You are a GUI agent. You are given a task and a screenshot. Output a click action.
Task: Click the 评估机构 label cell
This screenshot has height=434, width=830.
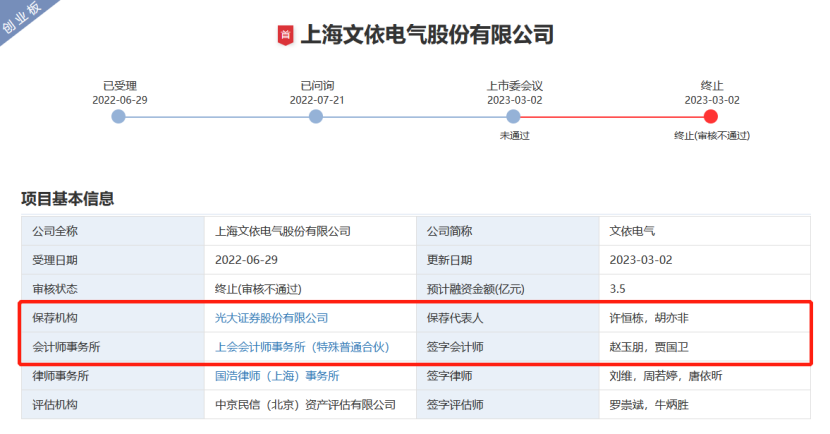(x=113, y=405)
